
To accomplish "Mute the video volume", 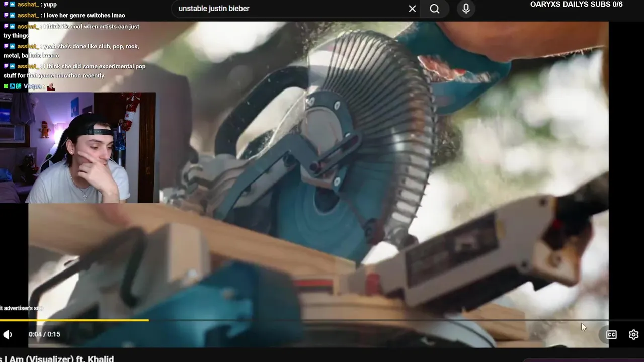I will [x=8, y=334].
